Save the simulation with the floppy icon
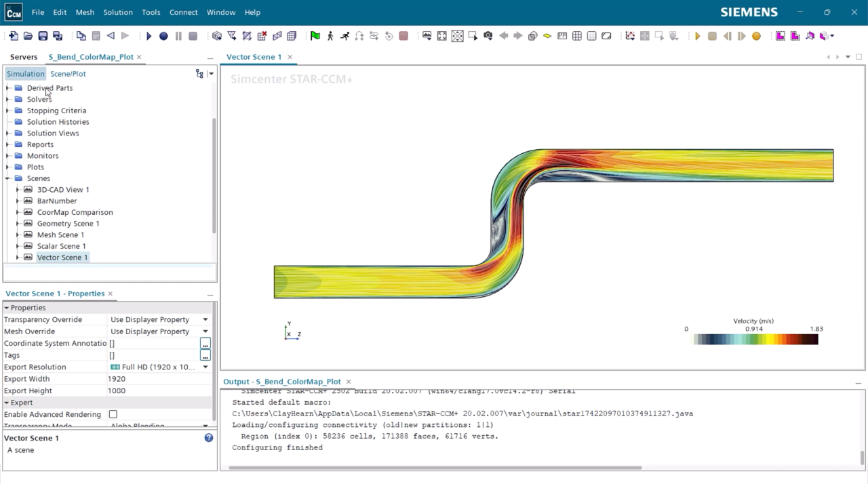Image resolution: width=868 pixels, height=484 pixels. (x=43, y=36)
